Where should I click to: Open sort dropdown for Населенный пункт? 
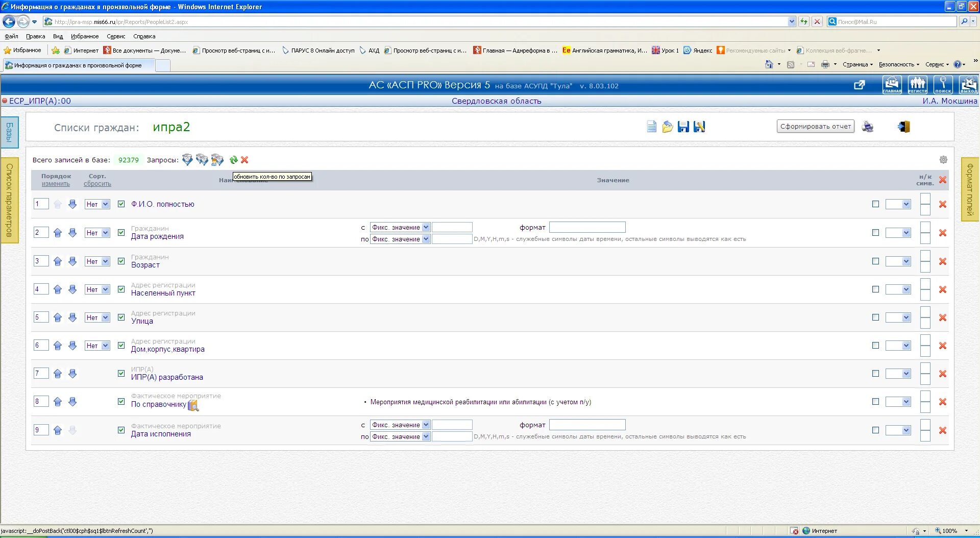coord(97,289)
